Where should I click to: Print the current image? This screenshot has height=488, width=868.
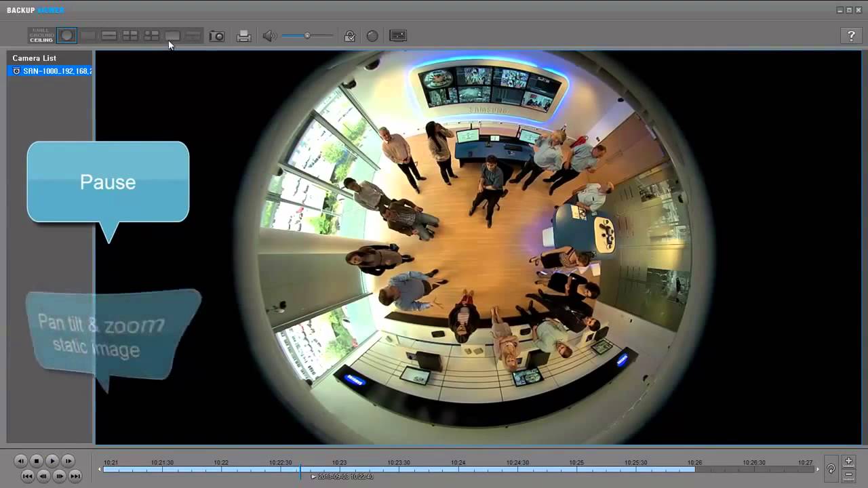click(x=244, y=36)
